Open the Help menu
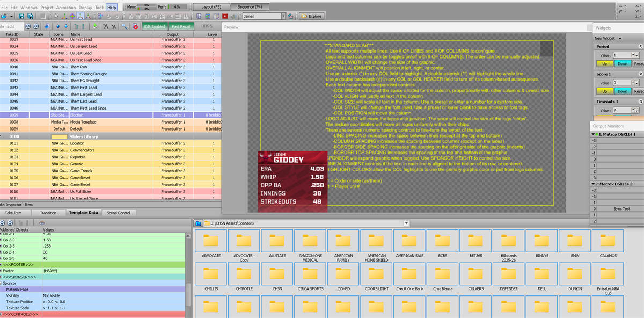644x318 pixels. click(x=112, y=8)
